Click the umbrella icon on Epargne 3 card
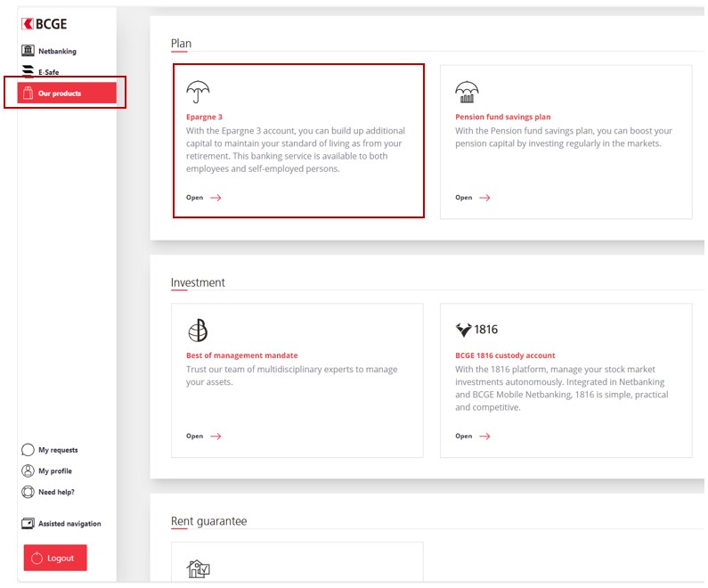708x588 pixels. click(x=198, y=92)
